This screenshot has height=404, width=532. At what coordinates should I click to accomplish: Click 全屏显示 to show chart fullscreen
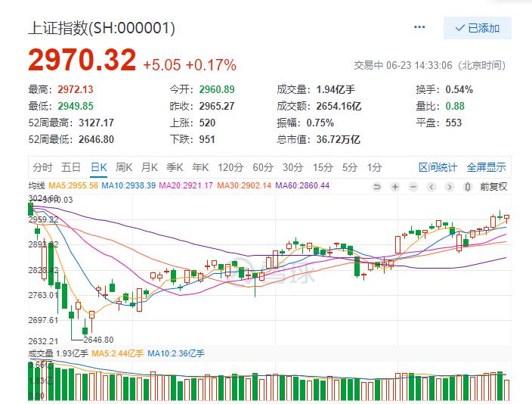(x=486, y=167)
